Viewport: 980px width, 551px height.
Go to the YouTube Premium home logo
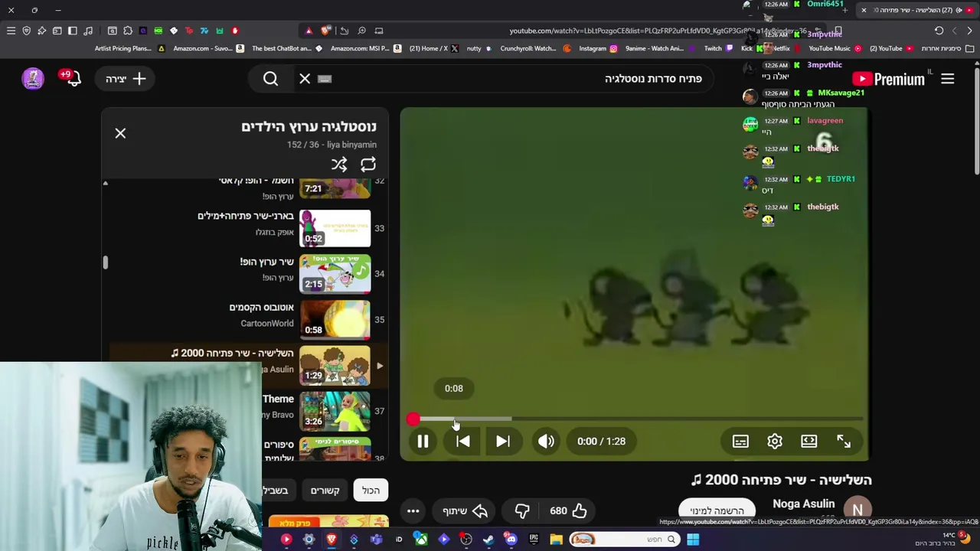coord(888,79)
